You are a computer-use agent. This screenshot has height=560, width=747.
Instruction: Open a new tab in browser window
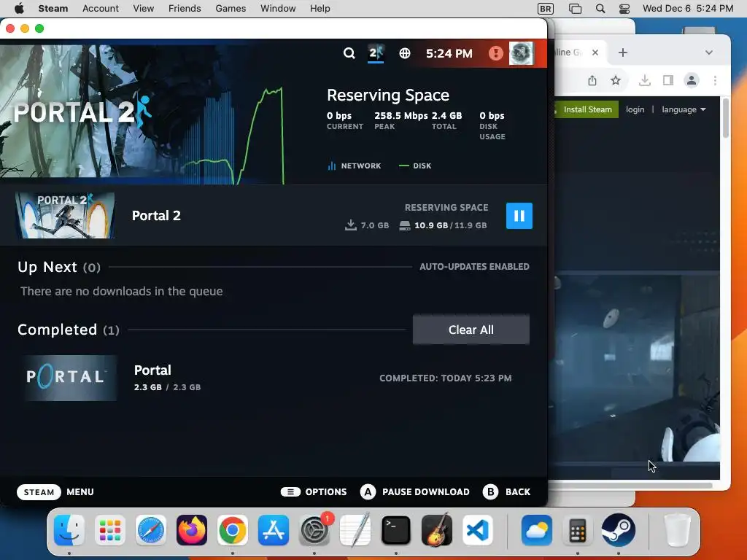coord(623,52)
